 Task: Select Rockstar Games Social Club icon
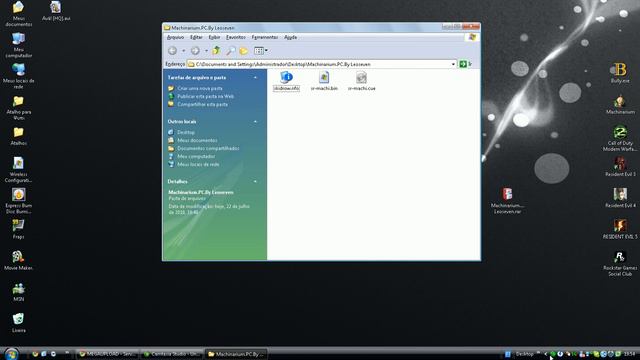coord(620,264)
